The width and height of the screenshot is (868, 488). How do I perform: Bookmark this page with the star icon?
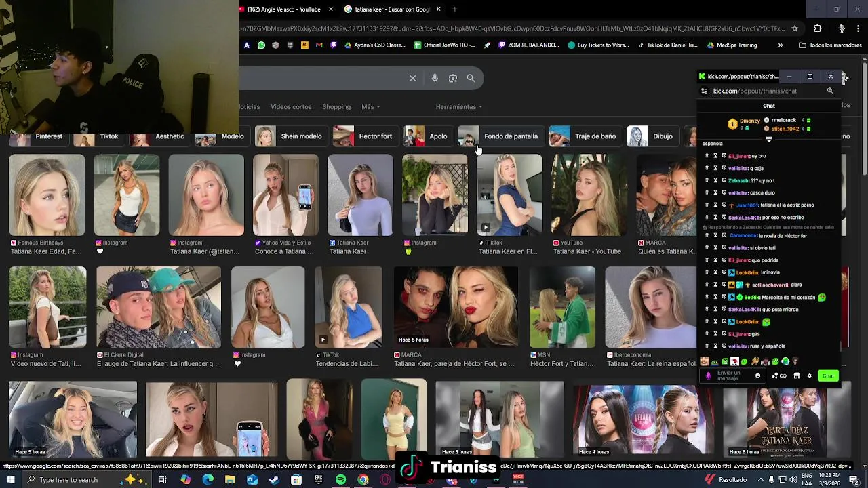pos(795,28)
